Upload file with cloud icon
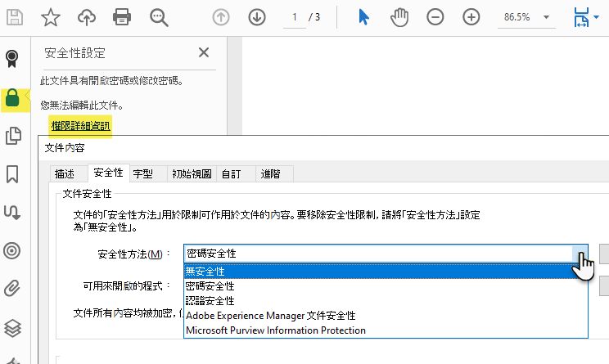Image resolution: width=609 pixels, height=364 pixels. [87, 17]
